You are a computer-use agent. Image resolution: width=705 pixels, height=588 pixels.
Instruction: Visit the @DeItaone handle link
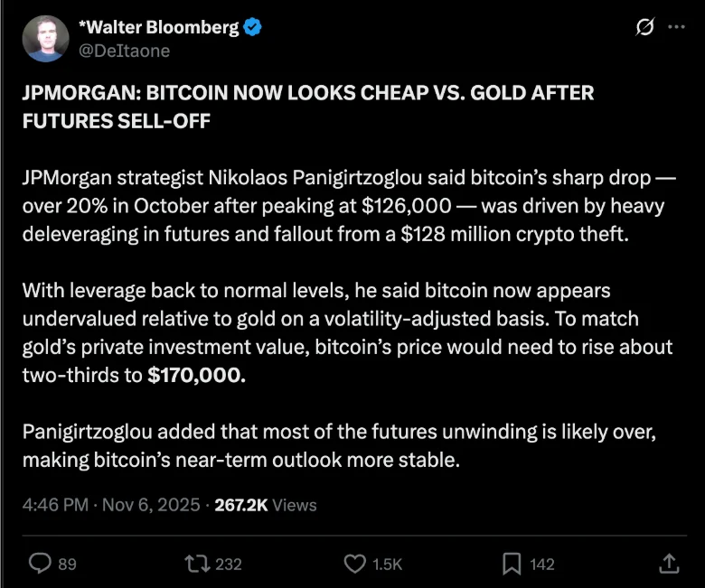click(125, 51)
